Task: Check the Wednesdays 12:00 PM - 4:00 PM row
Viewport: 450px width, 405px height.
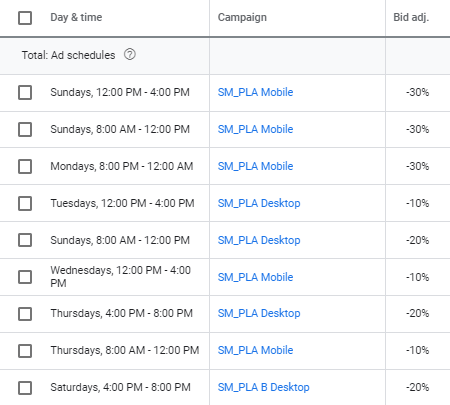Action: [25, 277]
